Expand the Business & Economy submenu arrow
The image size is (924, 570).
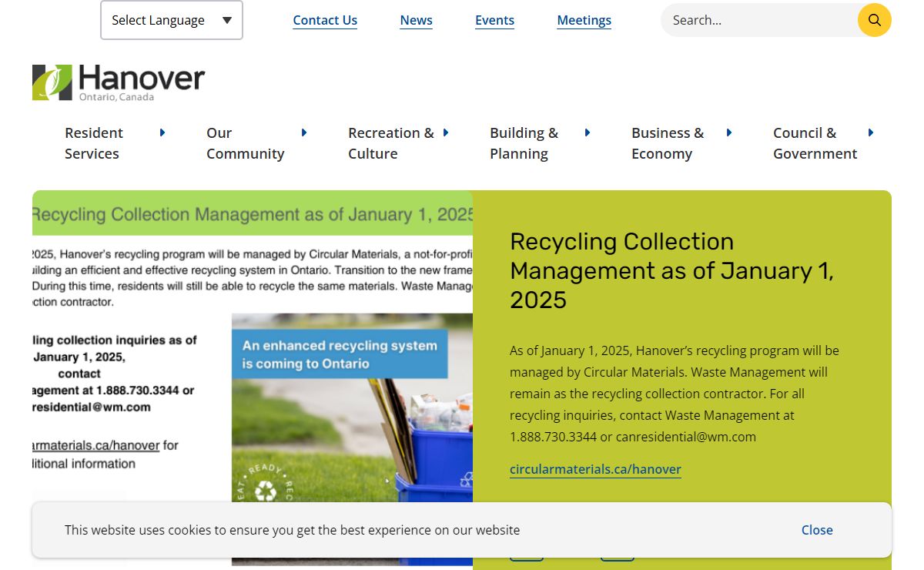(x=729, y=132)
